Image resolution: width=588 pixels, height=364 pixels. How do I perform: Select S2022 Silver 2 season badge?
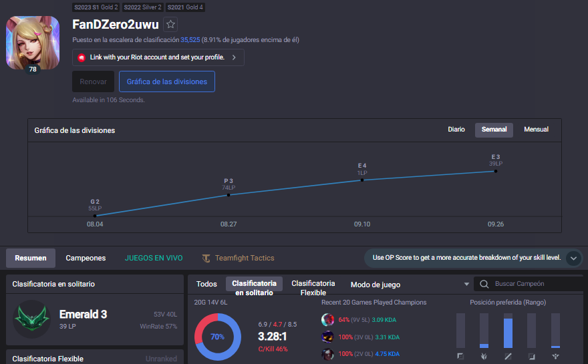pyautogui.click(x=142, y=7)
